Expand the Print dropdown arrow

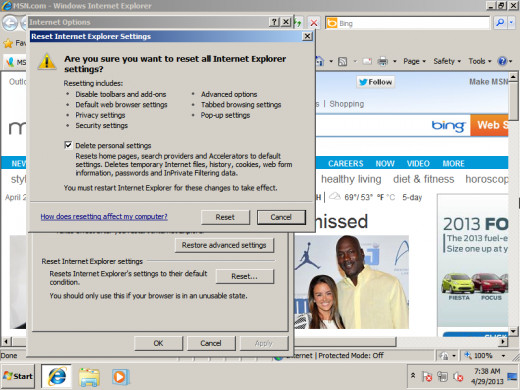click(x=395, y=61)
